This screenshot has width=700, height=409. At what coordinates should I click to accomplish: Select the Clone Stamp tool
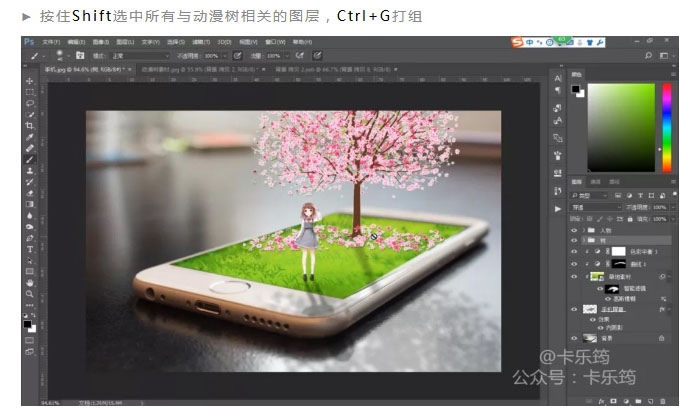tap(30, 171)
